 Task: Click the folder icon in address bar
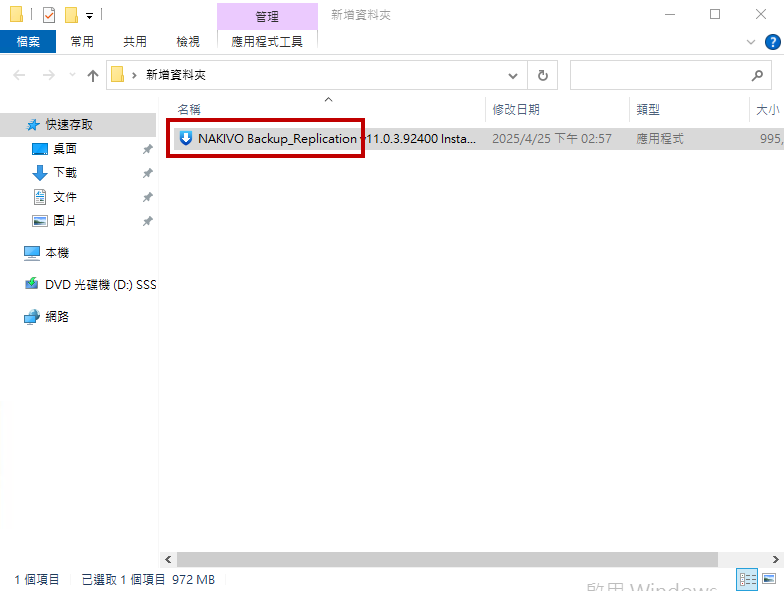point(118,74)
